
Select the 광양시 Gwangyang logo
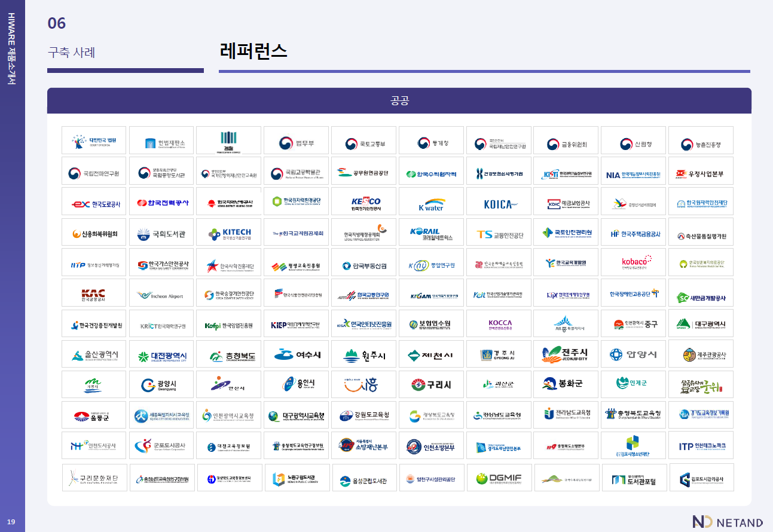click(x=161, y=385)
